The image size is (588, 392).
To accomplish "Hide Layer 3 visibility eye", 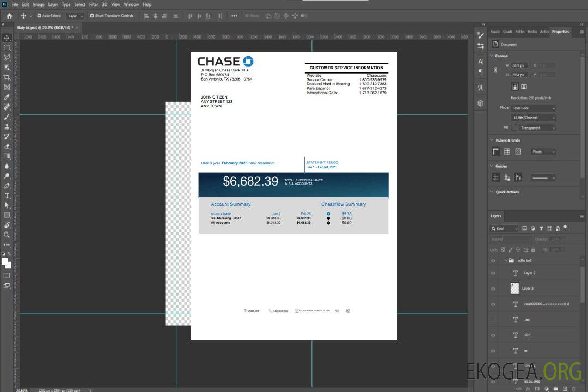I will click(493, 289).
